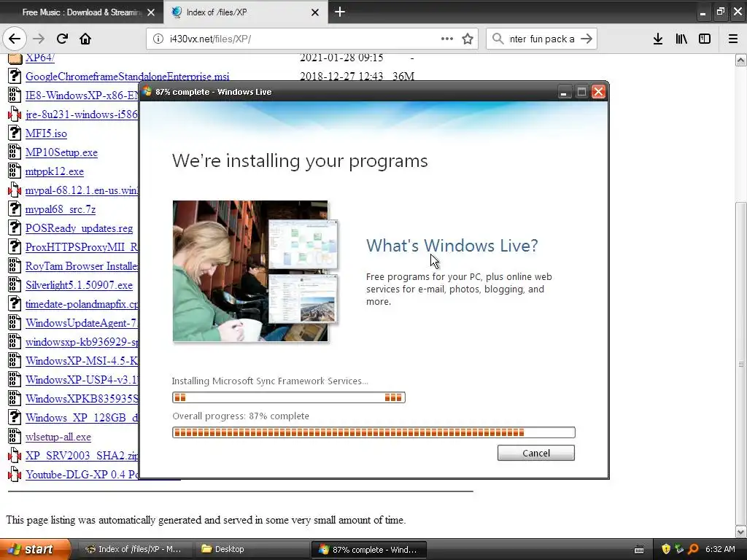Click the binary icon beside MP10Setup.exe
This screenshot has height=560, width=747.
[15, 152]
